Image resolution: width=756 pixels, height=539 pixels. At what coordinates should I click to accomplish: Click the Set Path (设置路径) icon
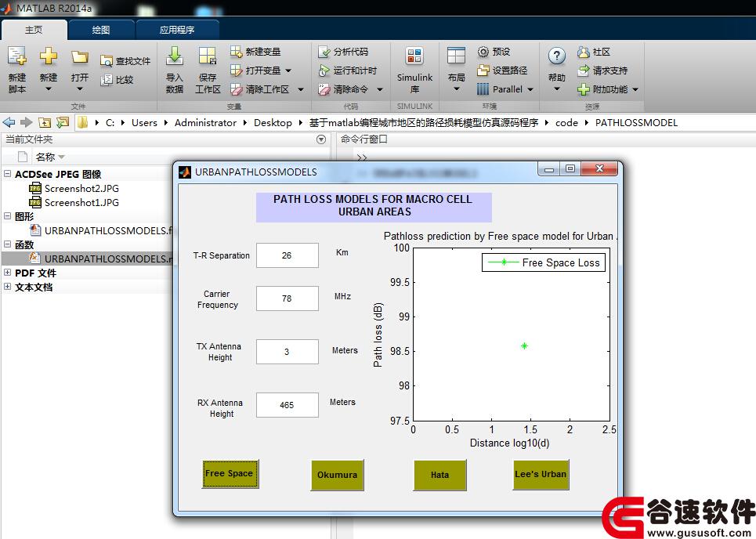(x=483, y=71)
